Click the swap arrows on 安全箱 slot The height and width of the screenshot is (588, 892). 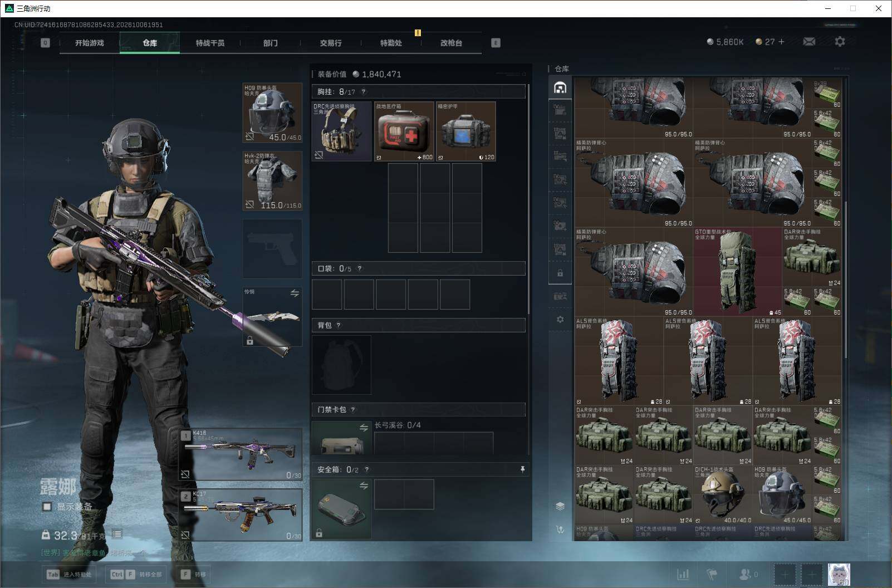tap(364, 486)
